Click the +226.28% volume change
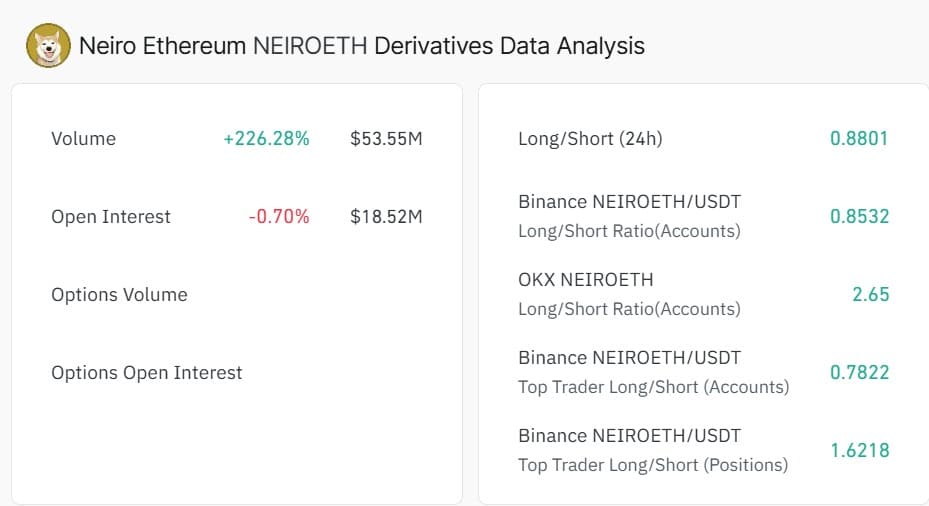929x506 pixels. [x=266, y=139]
